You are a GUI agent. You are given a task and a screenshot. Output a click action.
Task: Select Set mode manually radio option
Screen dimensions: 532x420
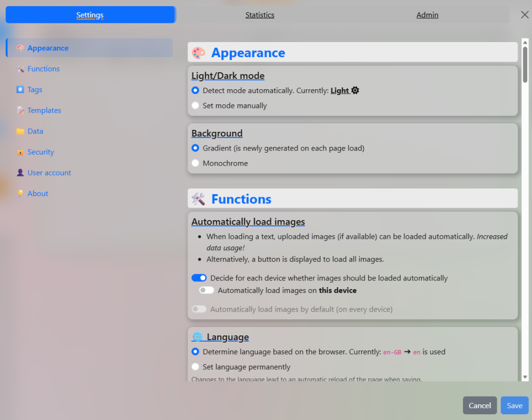pos(195,105)
